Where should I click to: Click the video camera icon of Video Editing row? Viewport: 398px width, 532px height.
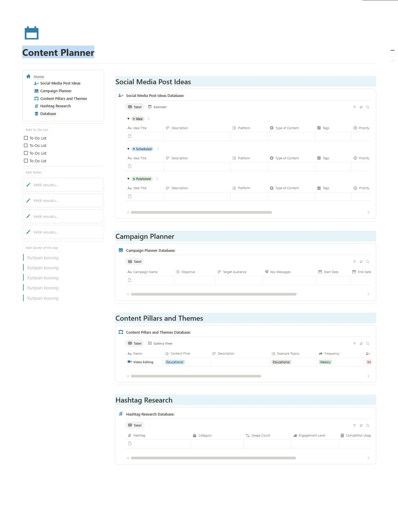(x=129, y=362)
